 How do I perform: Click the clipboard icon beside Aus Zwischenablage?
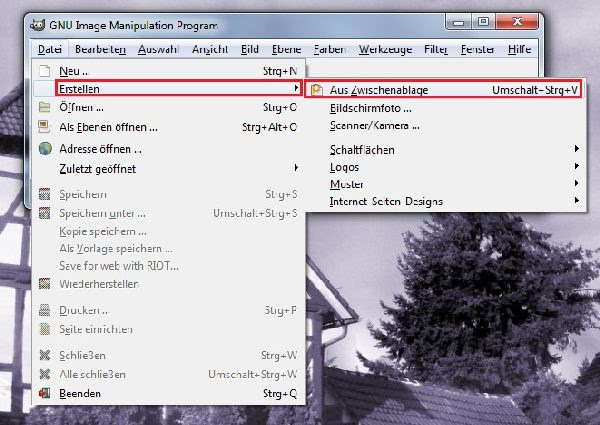click(317, 90)
